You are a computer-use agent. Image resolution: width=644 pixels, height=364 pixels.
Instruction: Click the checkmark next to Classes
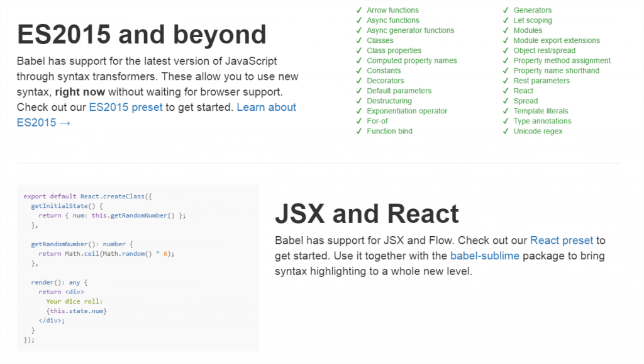click(358, 40)
